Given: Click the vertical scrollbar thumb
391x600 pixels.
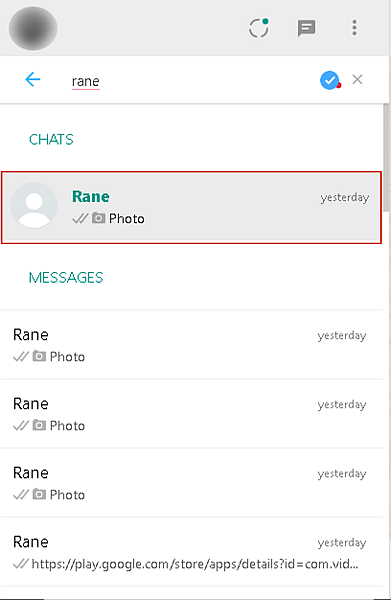Looking at the screenshot, I should (386, 157).
